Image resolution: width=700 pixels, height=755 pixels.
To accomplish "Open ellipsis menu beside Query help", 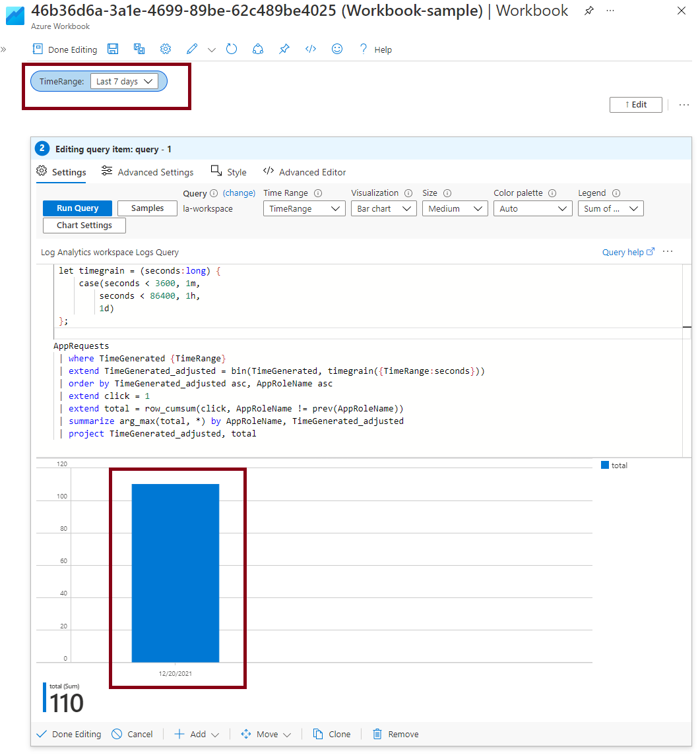I will [668, 251].
